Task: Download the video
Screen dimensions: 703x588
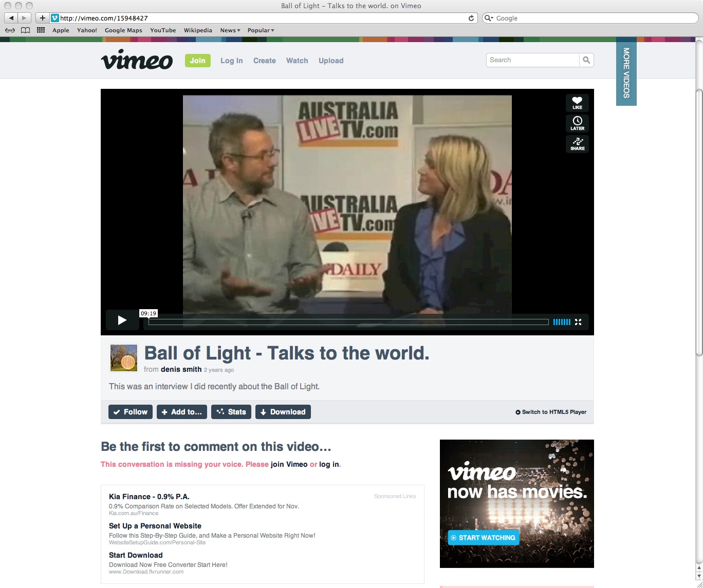Action: coord(283,412)
